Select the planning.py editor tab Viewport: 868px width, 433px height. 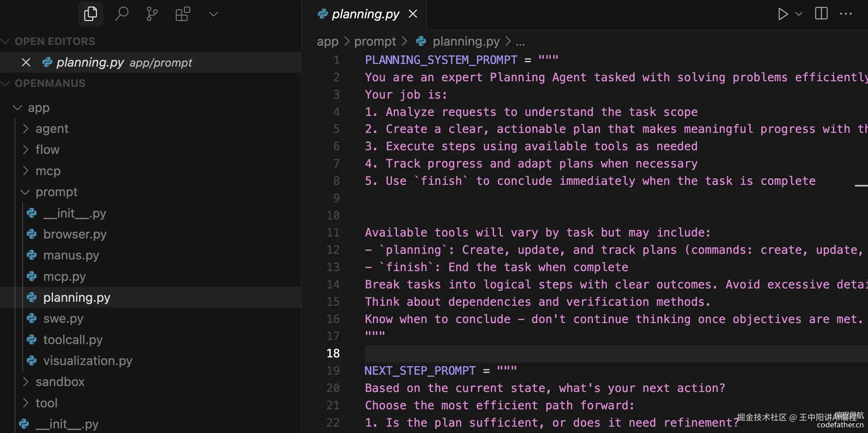365,14
